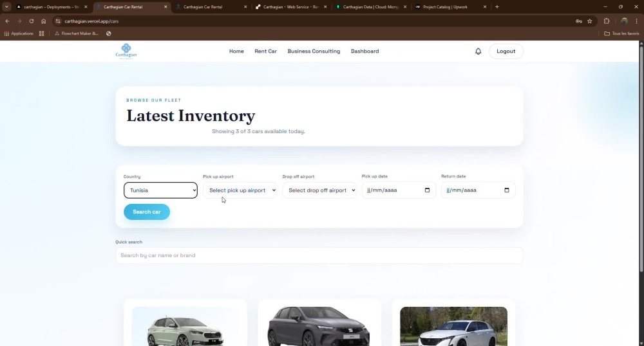Select the gray Seat car thumbnail

pos(319,327)
